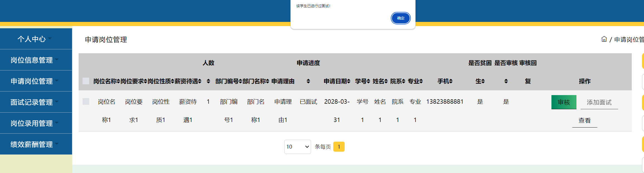Sort by the 部门名称 column arrows
Viewport: 644px width, 173px height.
[267, 81]
